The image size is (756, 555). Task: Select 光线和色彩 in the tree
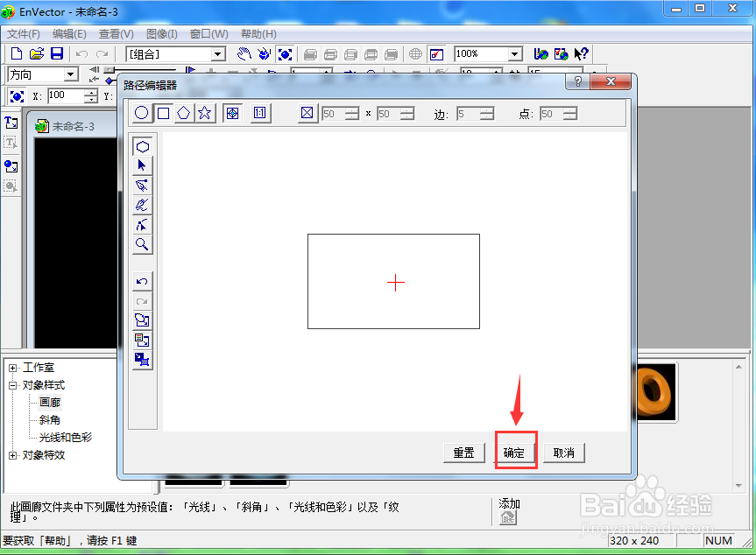66,438
